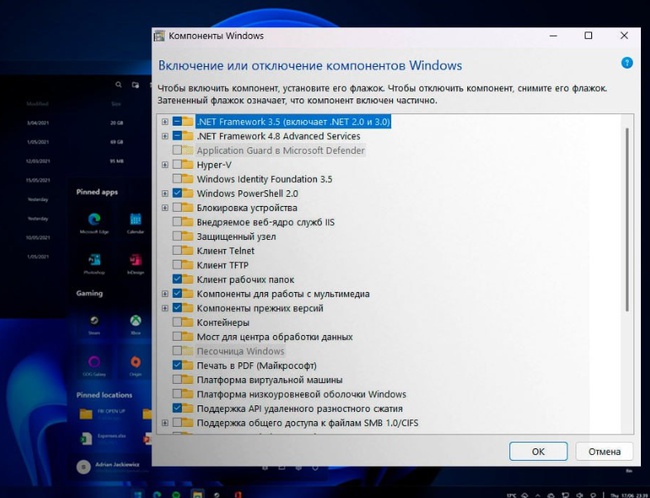Open Microsoft Edge from the taskbar
This screenshot has width=650, height=498.
click(157, 494)
